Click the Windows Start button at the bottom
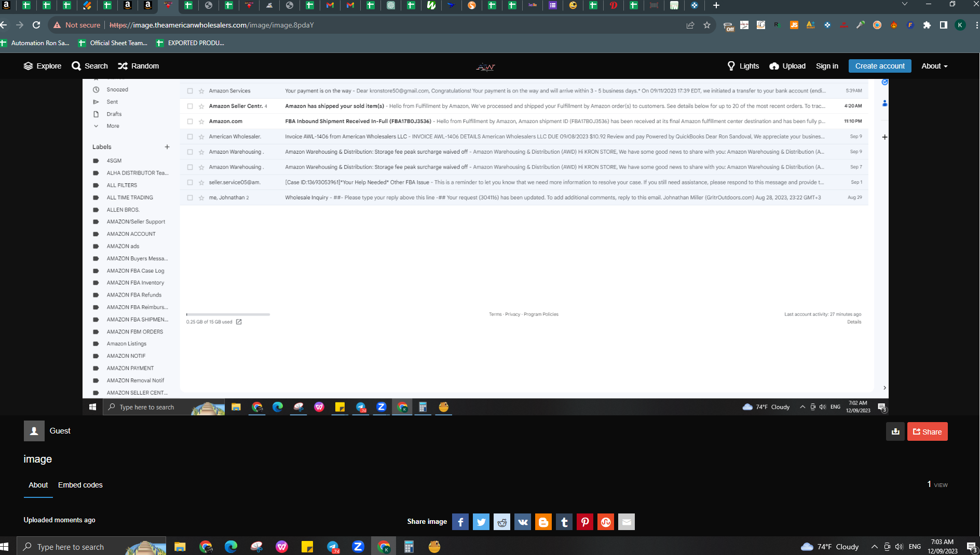The image size is (980, 555). pos(5,547)
